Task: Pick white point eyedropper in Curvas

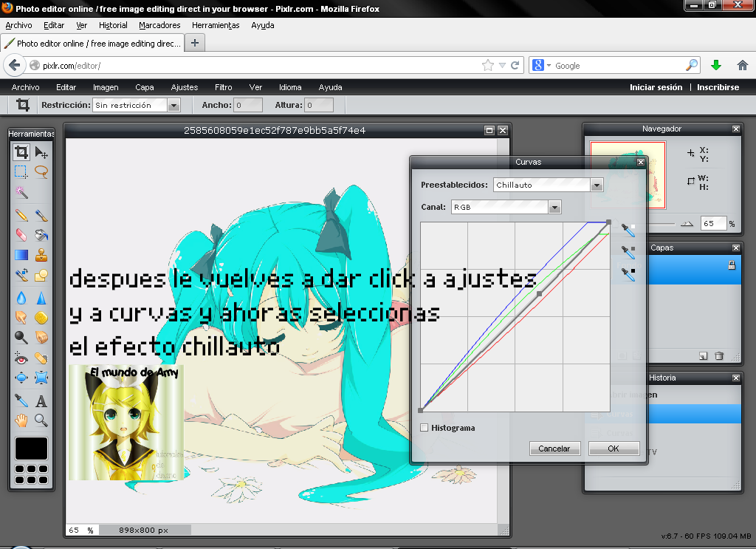Action: (x=628, y=230)
